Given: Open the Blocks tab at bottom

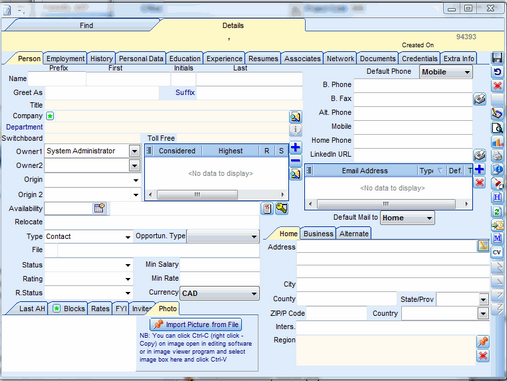Looking at the screenshot, I should click(x=69, y=309).
